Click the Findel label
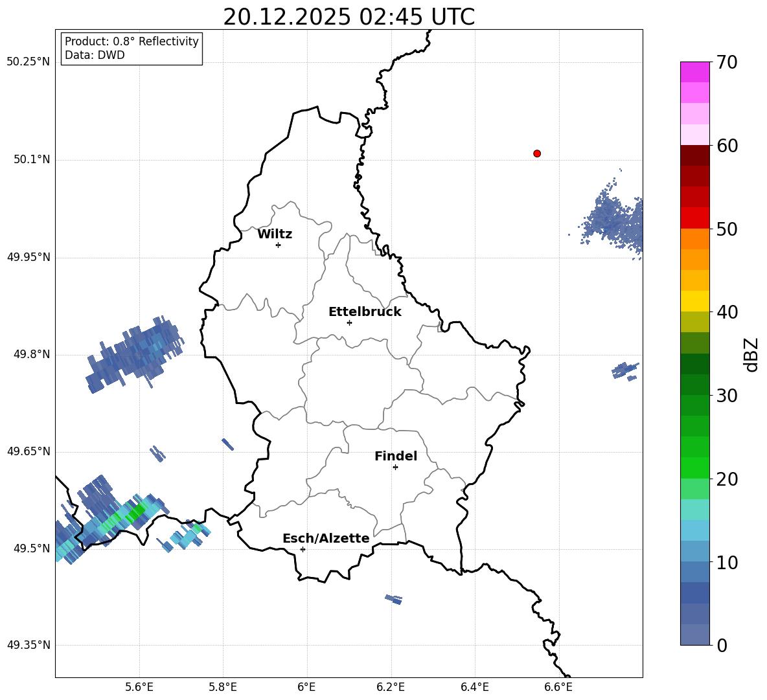 [396, 456]
